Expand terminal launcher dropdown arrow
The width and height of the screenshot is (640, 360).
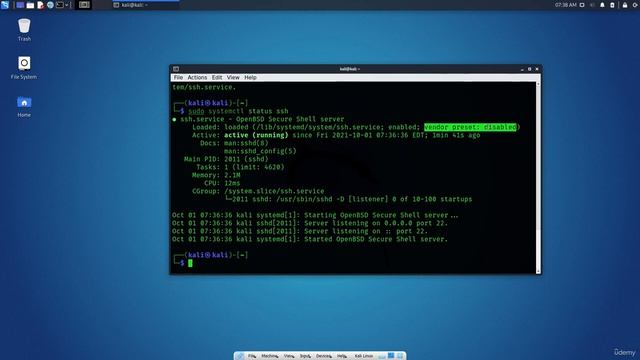(67, 5)
